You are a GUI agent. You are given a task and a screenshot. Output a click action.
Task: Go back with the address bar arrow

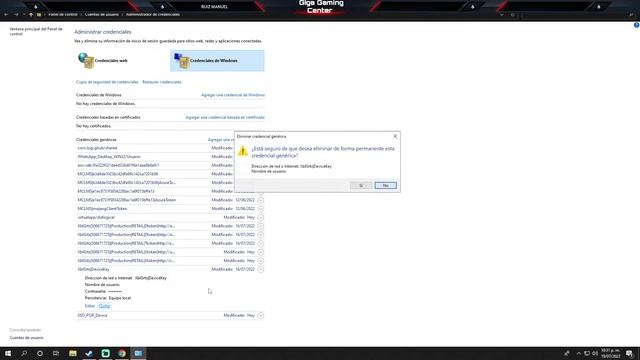6,14
